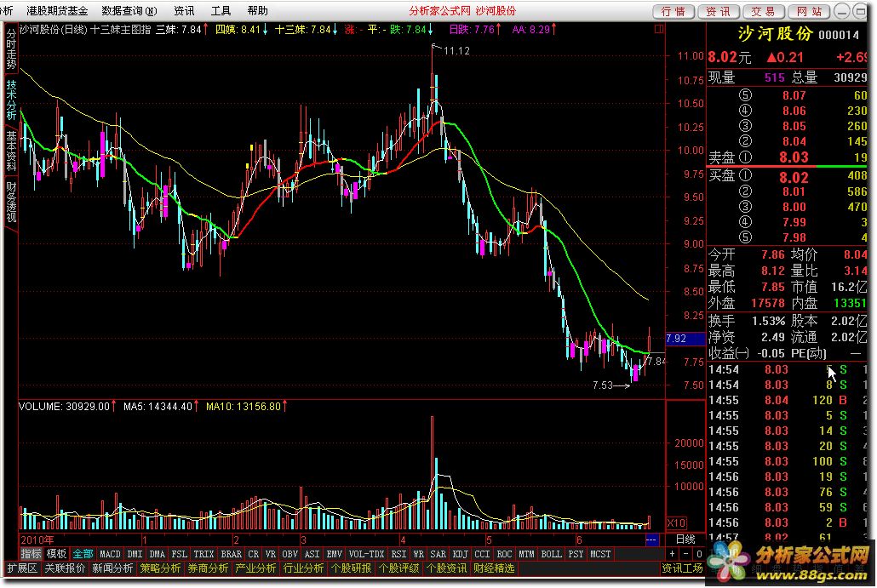
Task: Open the 新闻分析 tab
Action: [112, 568]
